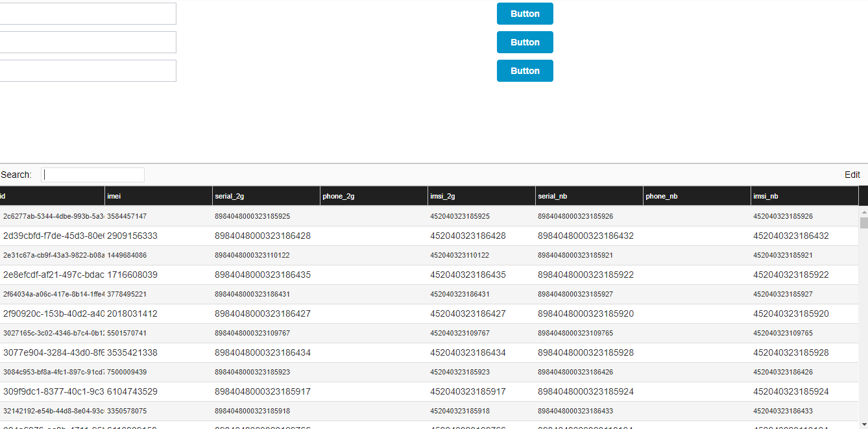Sort table by phone_2g column

point(373,195)
